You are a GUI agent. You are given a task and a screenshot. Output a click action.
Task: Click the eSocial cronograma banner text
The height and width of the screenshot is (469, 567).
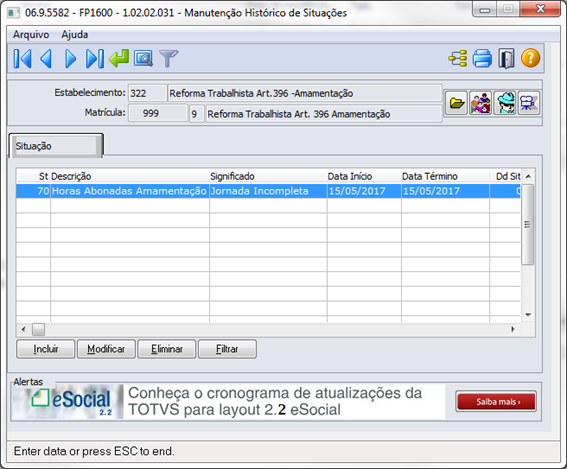click(x=275, y=401)
